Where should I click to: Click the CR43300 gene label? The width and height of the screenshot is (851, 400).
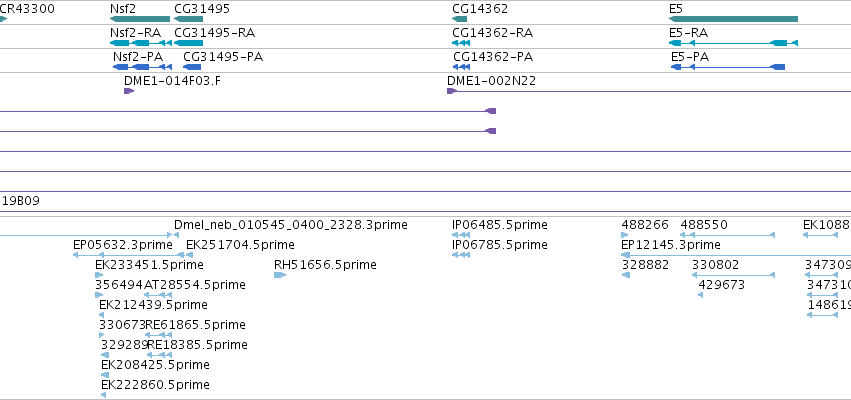tap(27, 9)
